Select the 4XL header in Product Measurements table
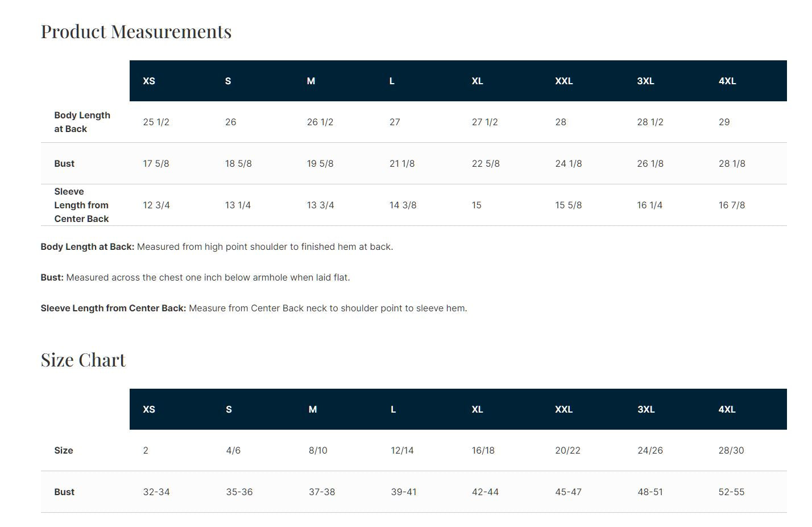The width and height of the screenshot is (812, 527). pos(727,81)
